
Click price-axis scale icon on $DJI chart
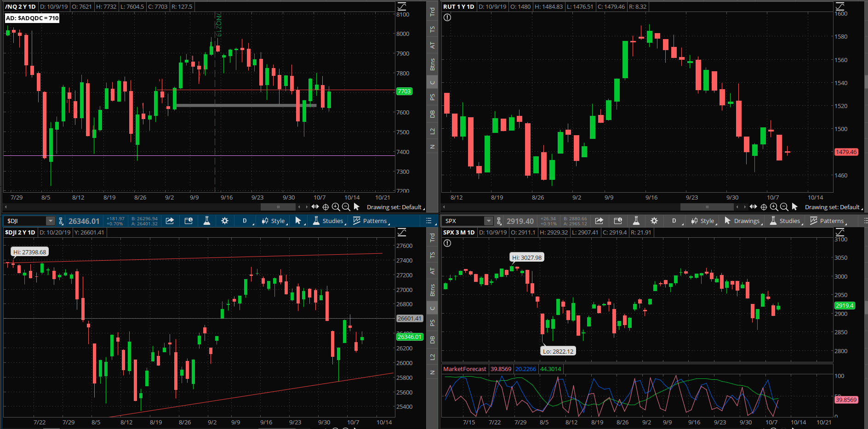pyautogui.click(x=402, y=232)
